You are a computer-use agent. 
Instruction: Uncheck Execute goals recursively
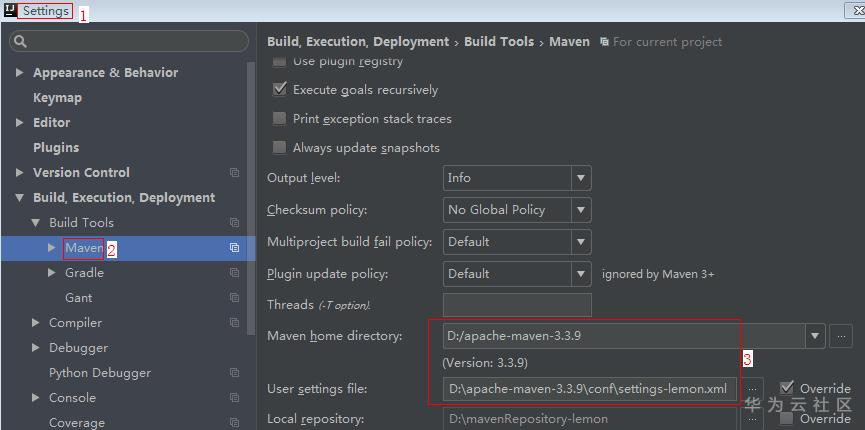click(280, 90)
